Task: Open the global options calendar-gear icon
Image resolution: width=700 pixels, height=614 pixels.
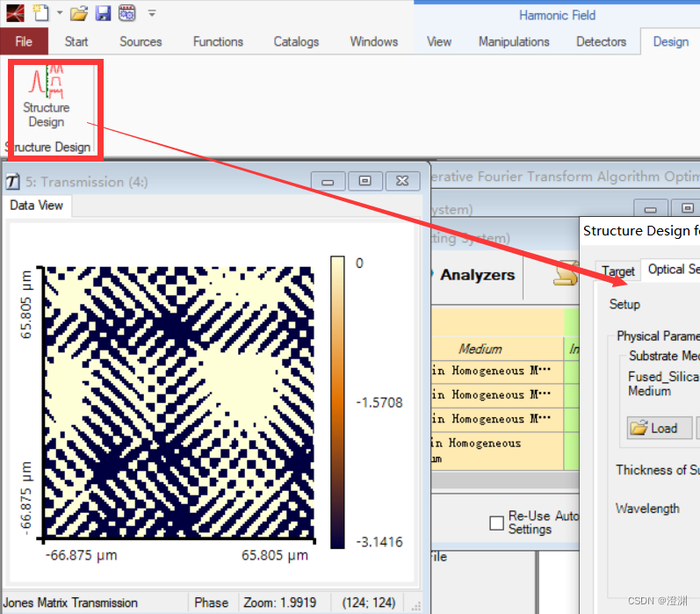Action: (127, 13)
